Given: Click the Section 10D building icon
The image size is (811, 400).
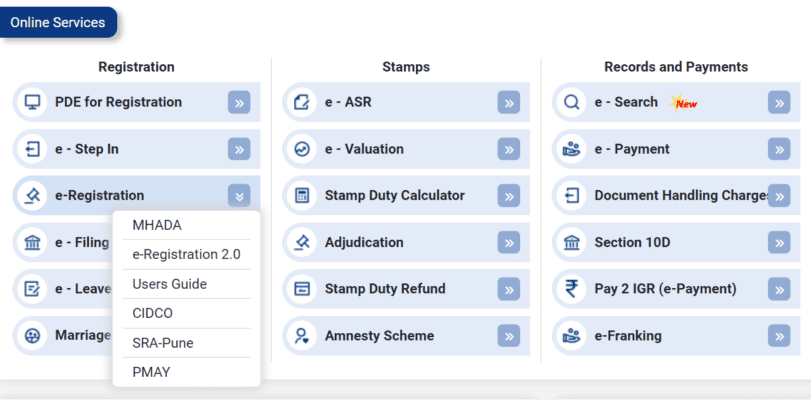Looking at the screenshot, I should (572, 242).
